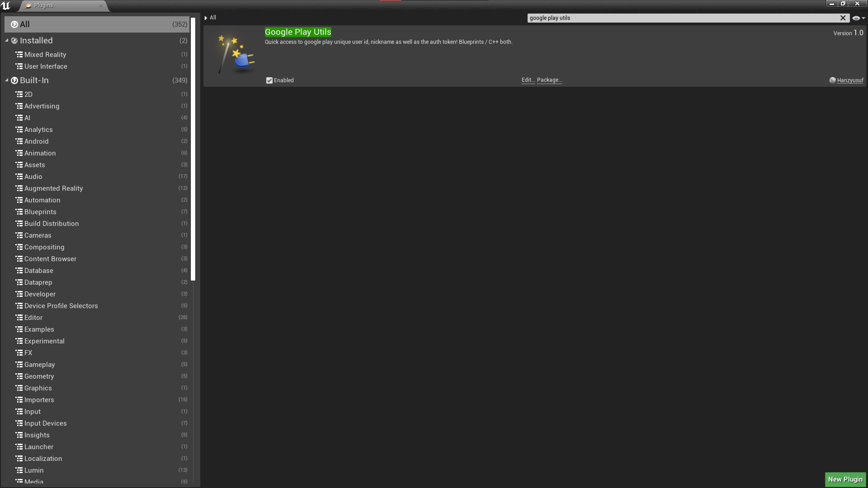
Task: Close the Plugins tab
Action: click(100, 6)
